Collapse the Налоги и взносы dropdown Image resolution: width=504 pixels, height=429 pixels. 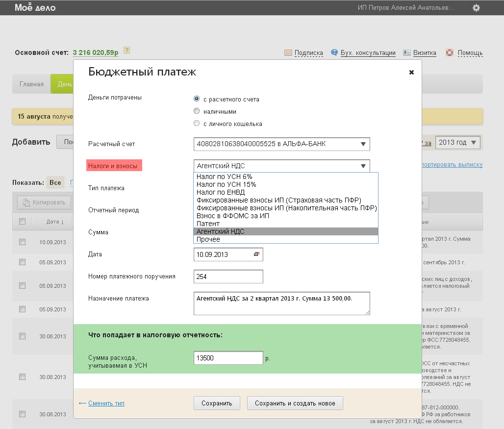tap(363, 166)
